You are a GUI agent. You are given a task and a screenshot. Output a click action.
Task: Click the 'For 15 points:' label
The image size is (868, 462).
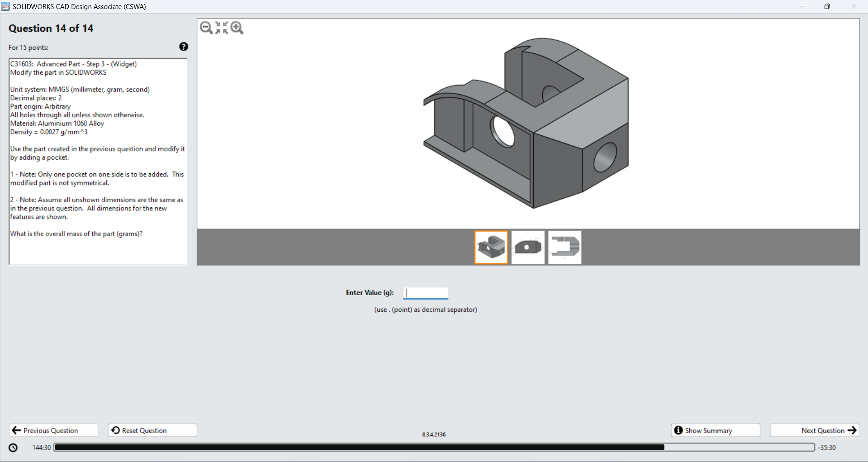click(x=28, y=48)
